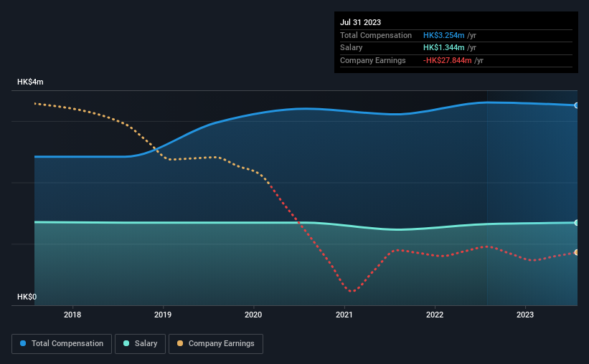Screen dimensions: 589x364
Task: Click the 2022 x-axis label
Action: pos(435,315)
